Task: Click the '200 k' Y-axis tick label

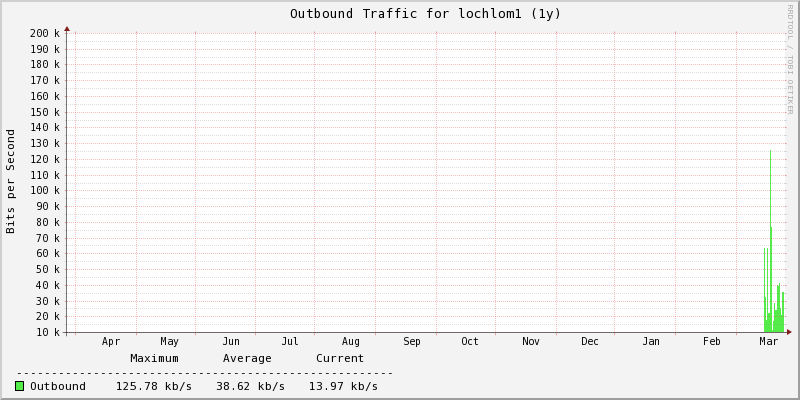Action: [x=44, y=33]
